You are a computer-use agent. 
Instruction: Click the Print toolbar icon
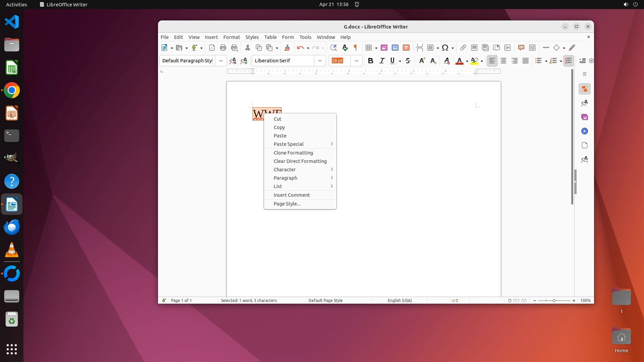[x=223, y=48]
